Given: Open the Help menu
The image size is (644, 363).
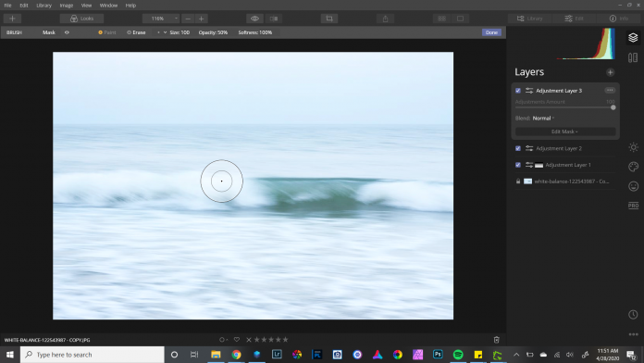Looking at the screenshot, I should 130,6.
